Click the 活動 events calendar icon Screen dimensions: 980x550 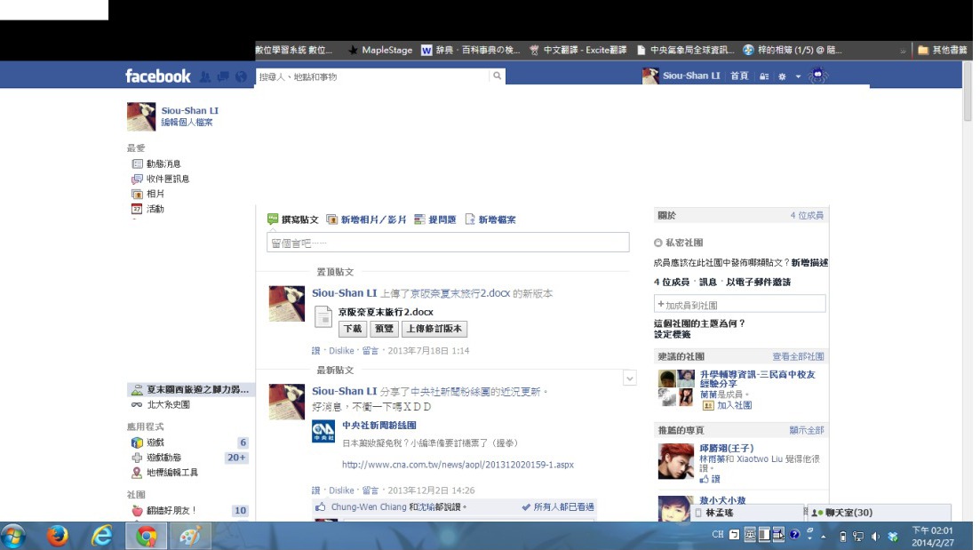pos(137,209)
